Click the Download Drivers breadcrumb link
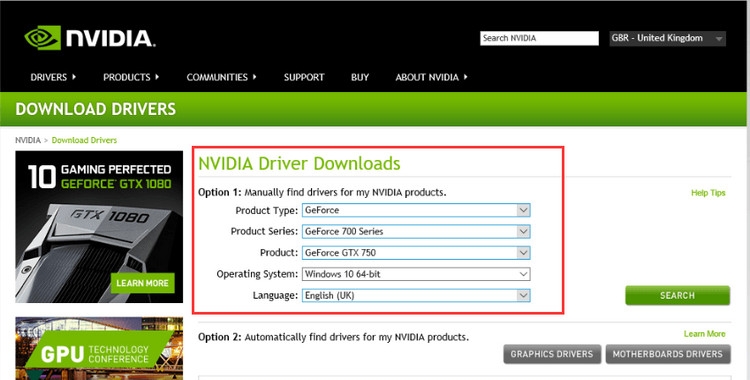Viewport: 750px width, 380px height. 84,140
